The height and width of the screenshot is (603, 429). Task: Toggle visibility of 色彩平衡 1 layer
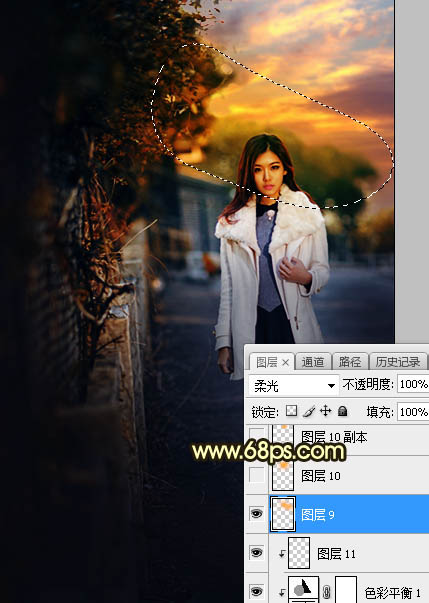pos(256,591)
